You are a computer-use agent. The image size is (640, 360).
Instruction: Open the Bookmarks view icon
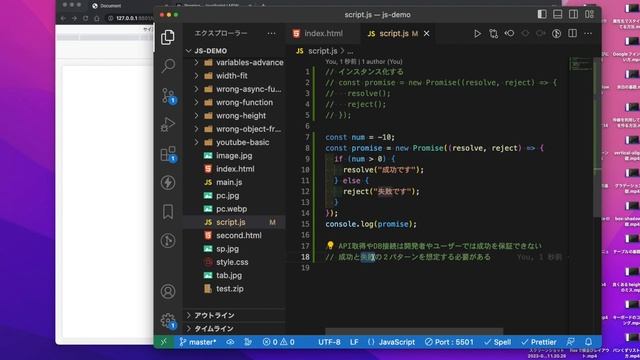168,212
